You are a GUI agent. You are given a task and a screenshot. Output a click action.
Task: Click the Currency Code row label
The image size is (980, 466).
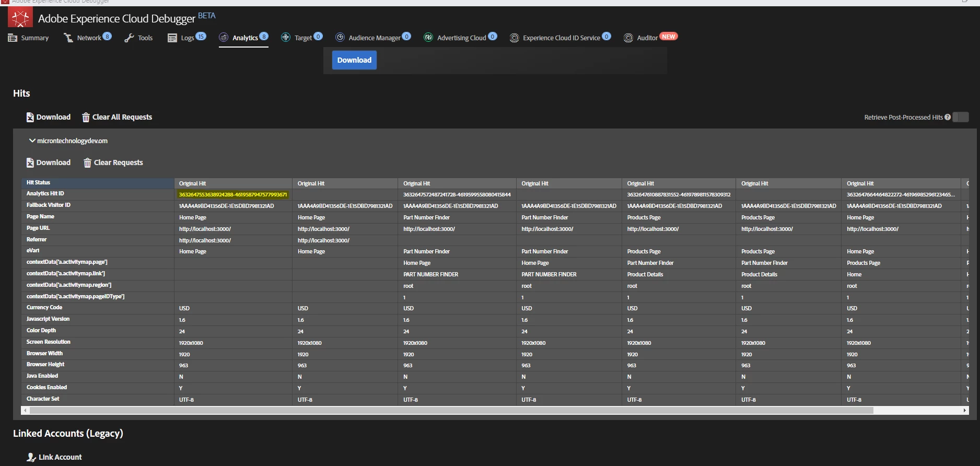tap(44, 307)
